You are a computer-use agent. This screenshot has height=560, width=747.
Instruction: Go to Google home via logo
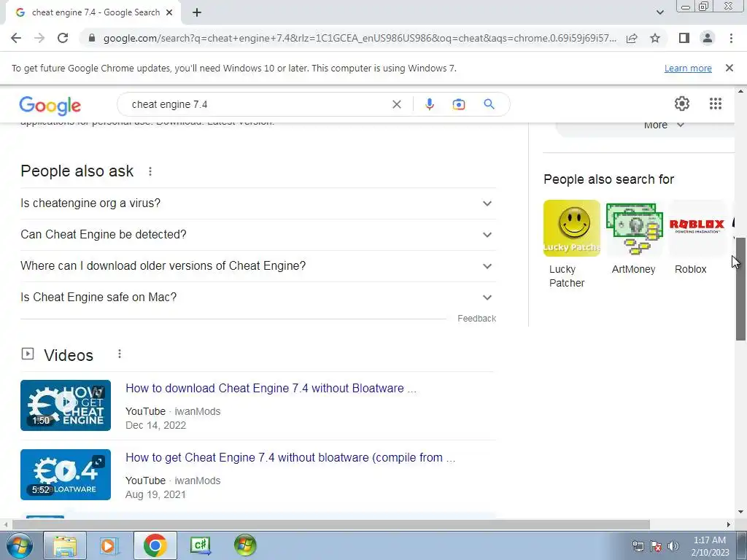pyautogui.click(x=50, y=105)
